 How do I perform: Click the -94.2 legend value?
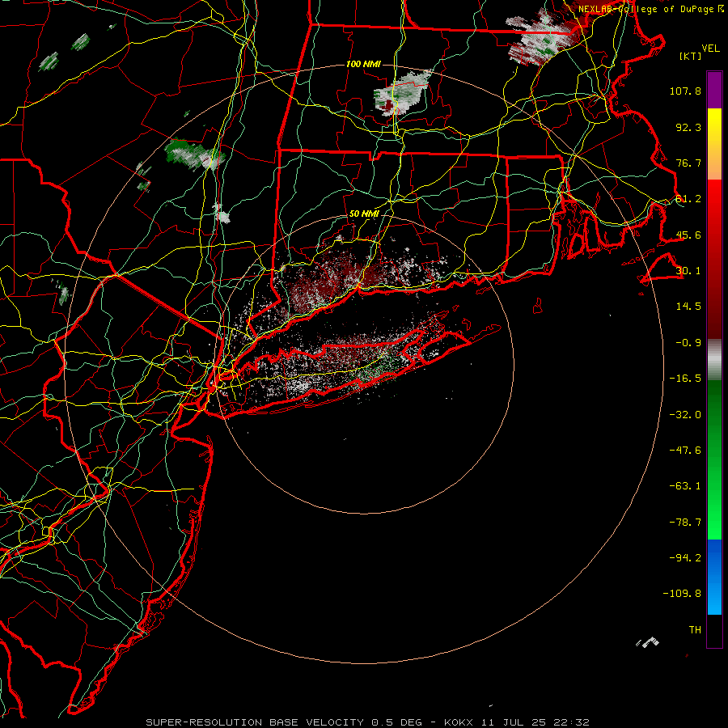685,558
